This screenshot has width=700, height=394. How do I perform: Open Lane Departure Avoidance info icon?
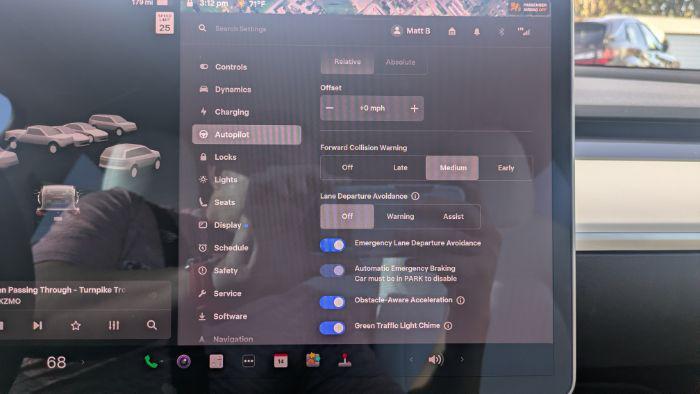tap(415, 196)
